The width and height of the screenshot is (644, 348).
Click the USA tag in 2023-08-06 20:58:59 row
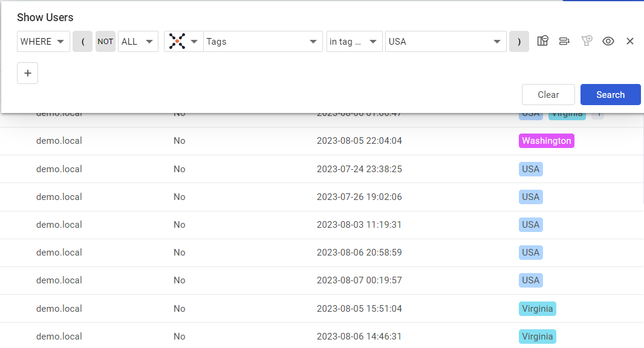point(531,253)
